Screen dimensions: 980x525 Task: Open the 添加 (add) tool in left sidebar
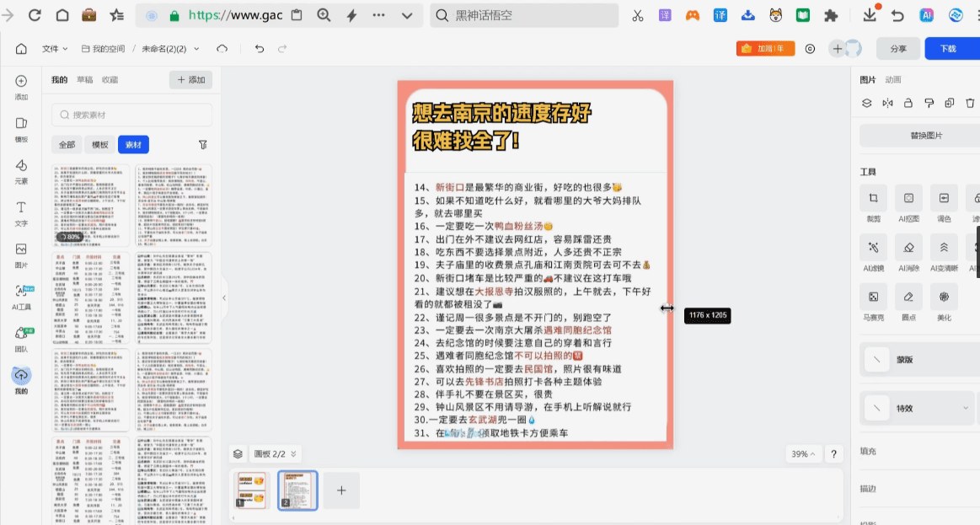tap(21, 87)
